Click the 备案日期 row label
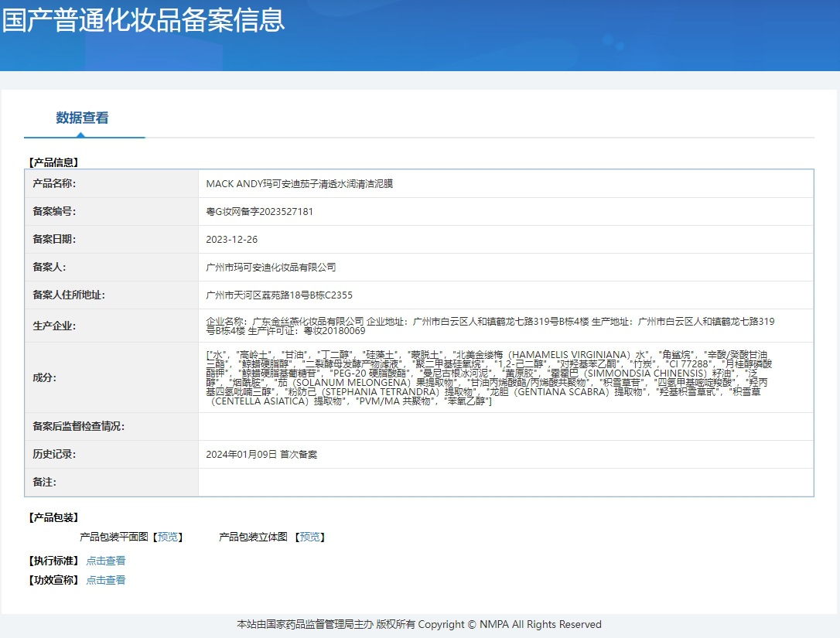Screen dimensions: 840x638 (x=54, y=240)
